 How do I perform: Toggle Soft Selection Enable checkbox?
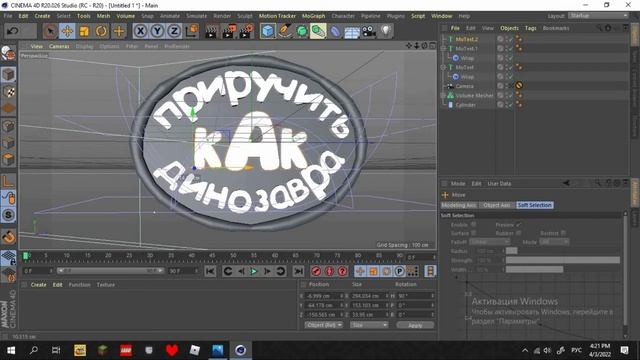pyautogui.click(x=473, y=224)
